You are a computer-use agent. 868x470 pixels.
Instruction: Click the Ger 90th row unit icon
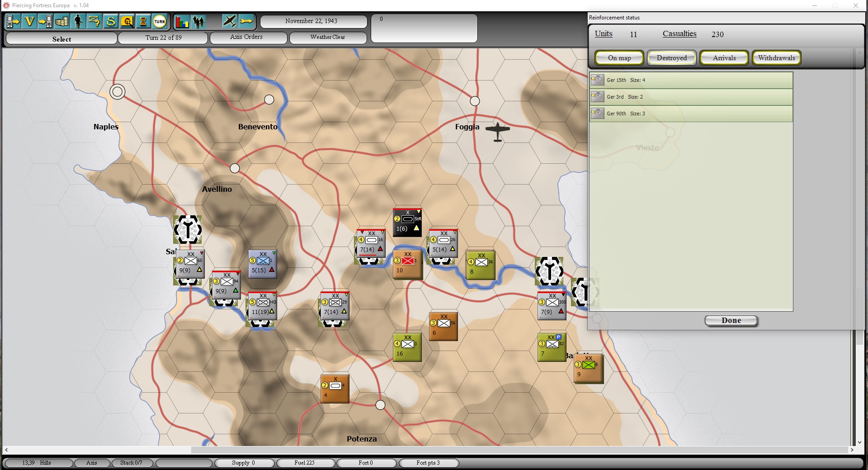(x=598, y=113)
